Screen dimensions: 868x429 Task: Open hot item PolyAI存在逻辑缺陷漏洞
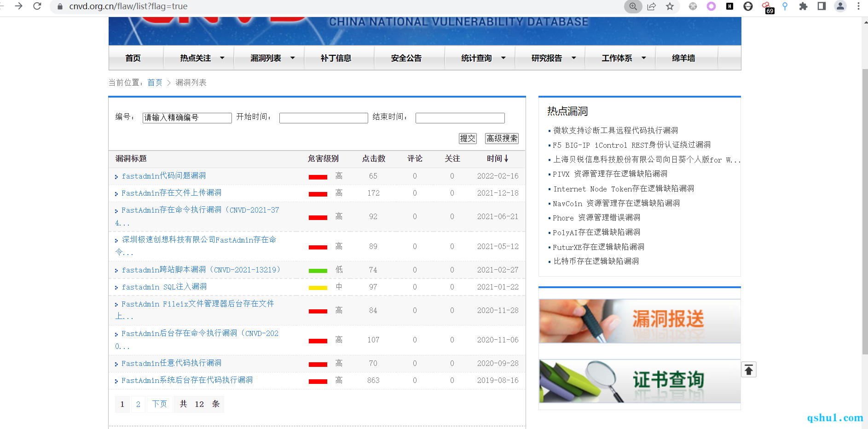tap(596, 232)
